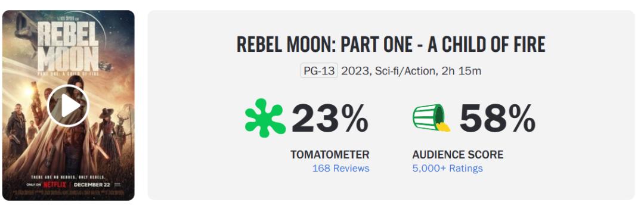Screen dimensions: 644x224
Task: Click the Sci-fi/Action genre text
Action: click(x=405, y=71)
